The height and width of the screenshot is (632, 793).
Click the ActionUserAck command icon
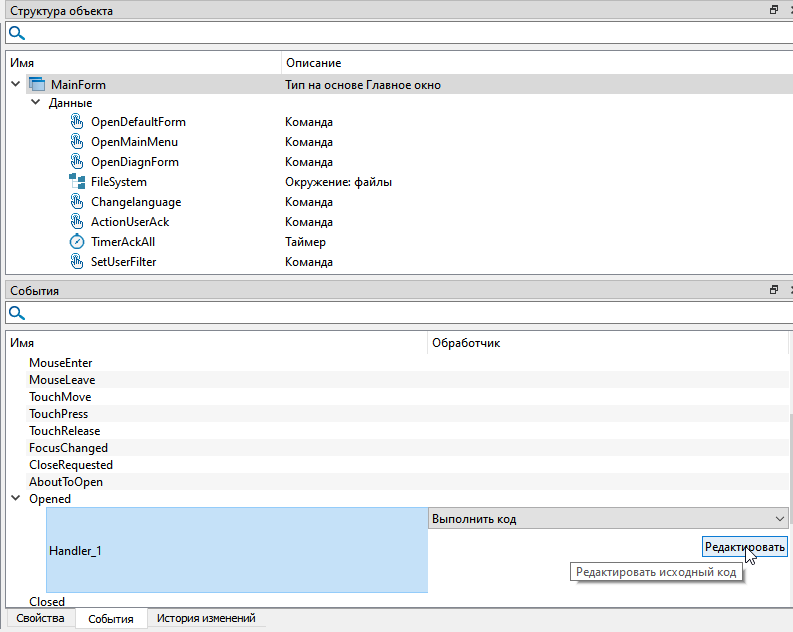[x=77, y=222]
